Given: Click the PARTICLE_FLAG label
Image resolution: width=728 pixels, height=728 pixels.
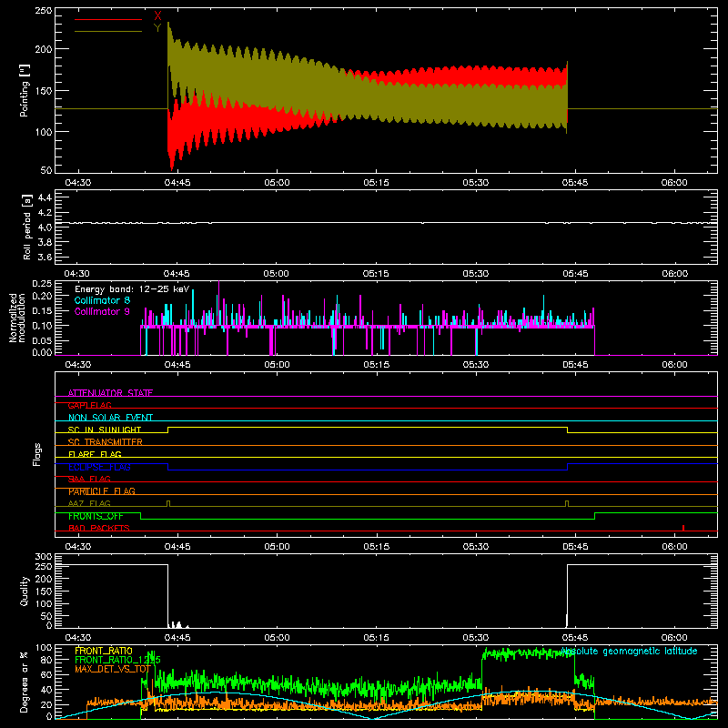Looking at the screenshot, I should pyautogui.click(x=102, y=491).
